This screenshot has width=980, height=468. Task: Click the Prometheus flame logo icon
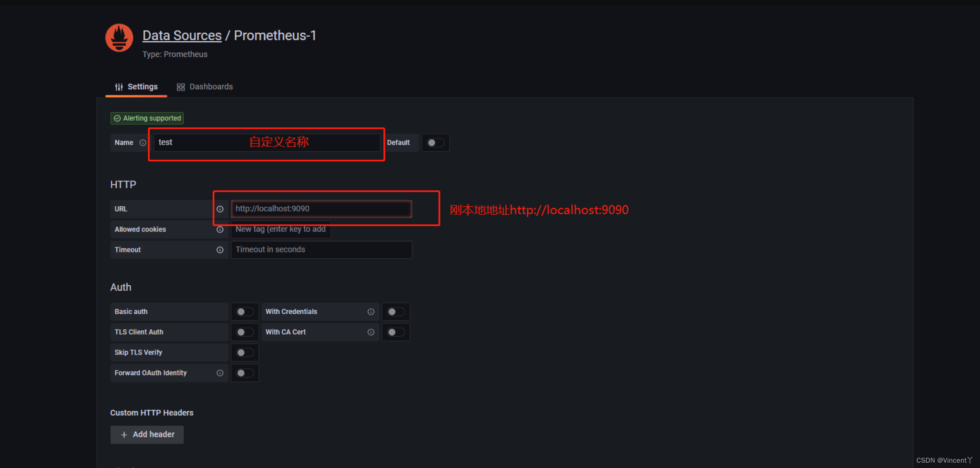[119, 38]
